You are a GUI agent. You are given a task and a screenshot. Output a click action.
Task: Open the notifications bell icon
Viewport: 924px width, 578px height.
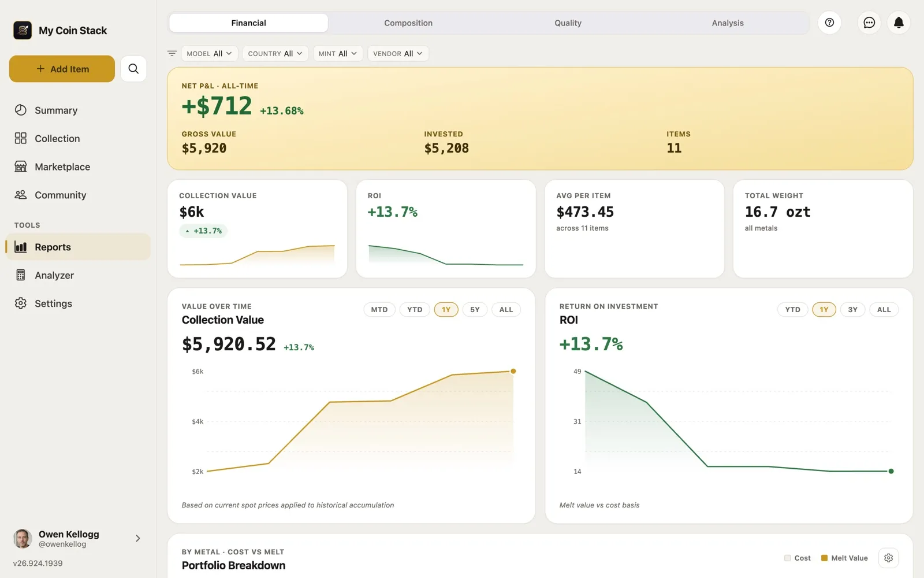(899, 23)
